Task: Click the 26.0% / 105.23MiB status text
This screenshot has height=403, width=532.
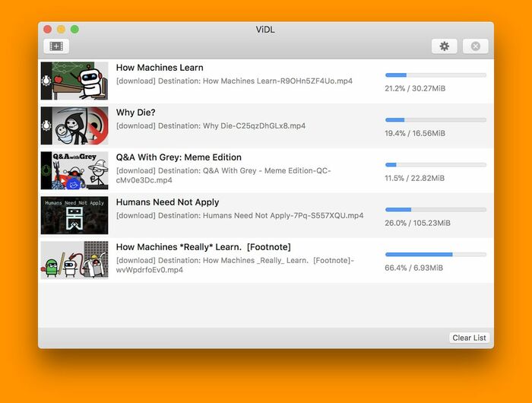Action: click(417, 223)
